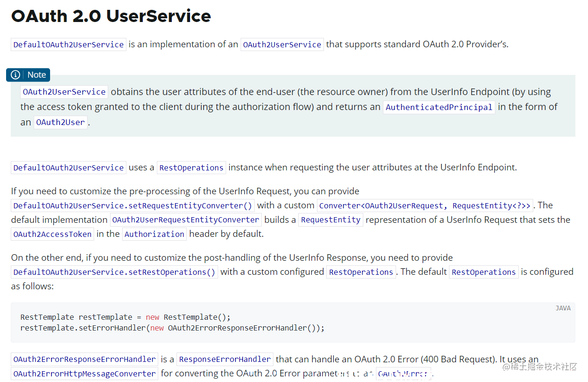Open DefaultOAuth2UserService.setRestOperations() reference

tap(114, 272)
